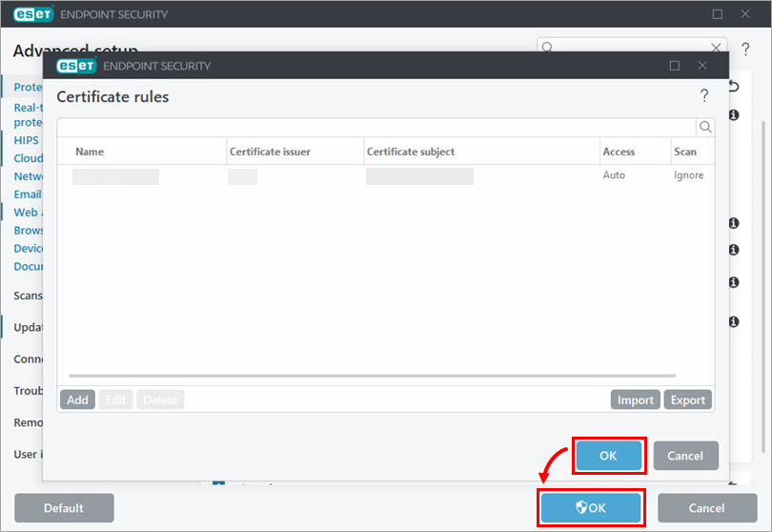Screen dimensions: 772x532
Task: Close the Certificate rules dialog window
Action: coord(702,66)
